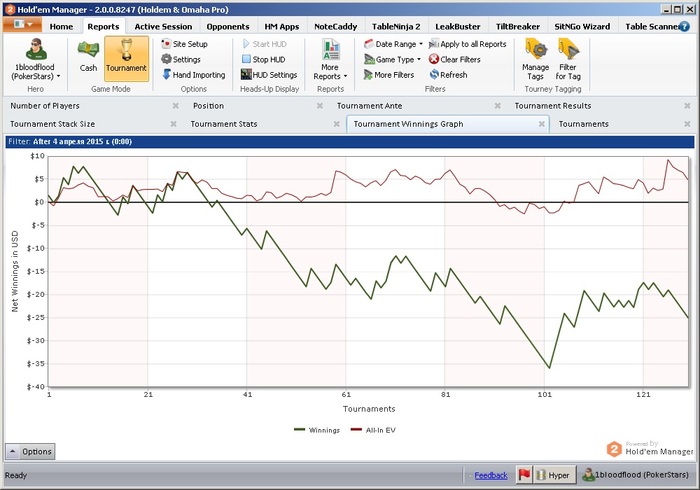Open the Tournament Results report tab

pos(552,105)
